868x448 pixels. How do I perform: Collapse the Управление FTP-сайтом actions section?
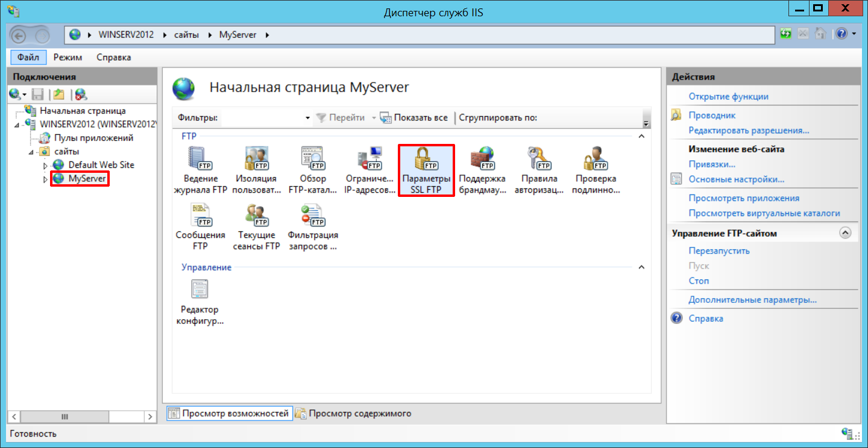[845, 232]
